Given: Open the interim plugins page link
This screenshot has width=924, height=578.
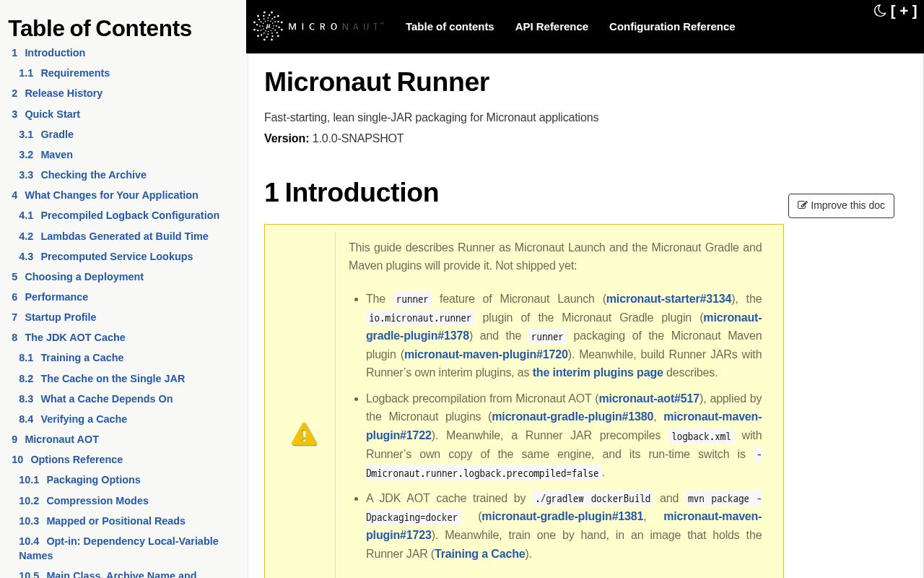Looking at the screenshot, I should [x=598, y=373].
